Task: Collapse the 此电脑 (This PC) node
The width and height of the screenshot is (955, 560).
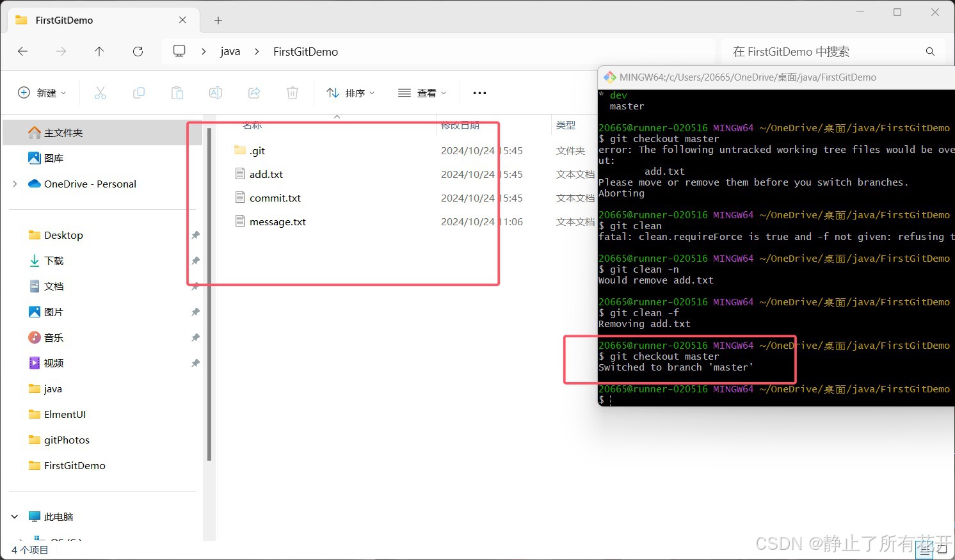Action: pos(15,516)
